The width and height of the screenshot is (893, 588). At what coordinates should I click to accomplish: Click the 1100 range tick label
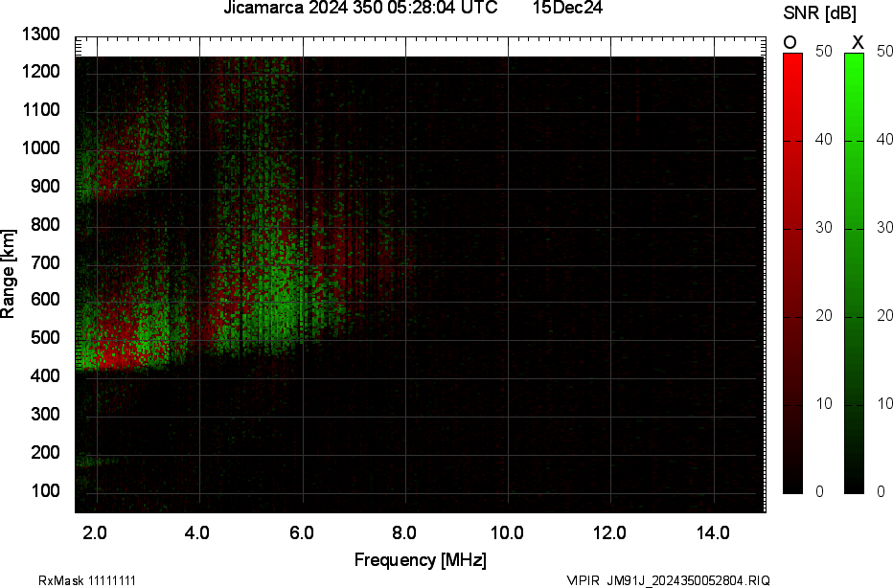tap(41, 110)
